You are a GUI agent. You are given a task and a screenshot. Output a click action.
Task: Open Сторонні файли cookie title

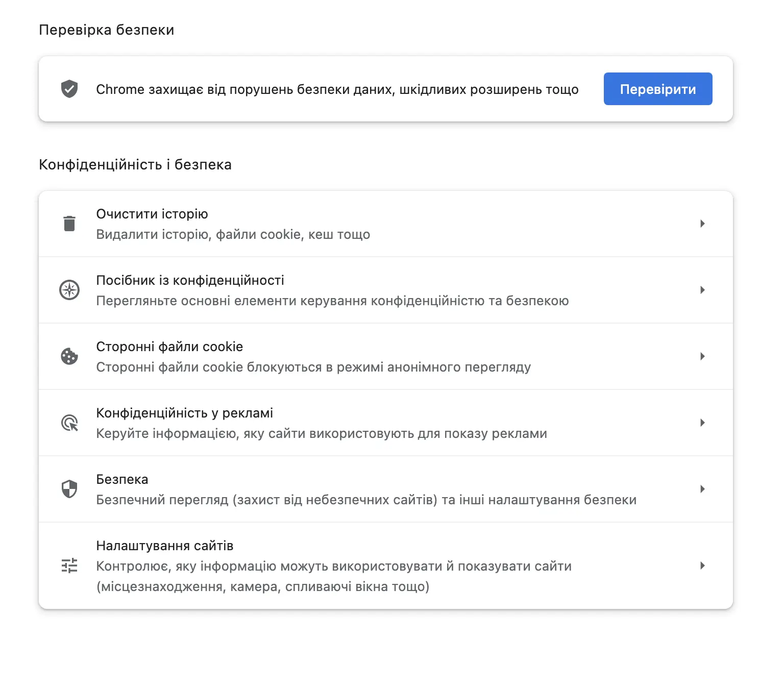169,347
